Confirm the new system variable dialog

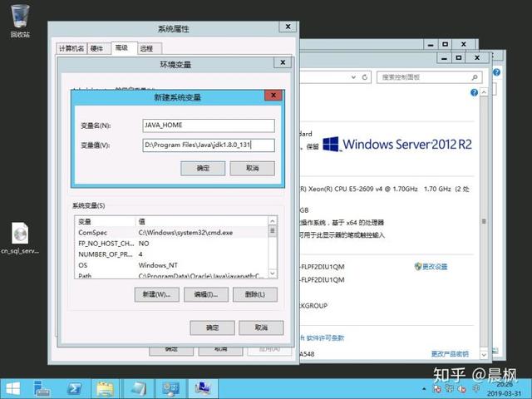pos(203,168)
